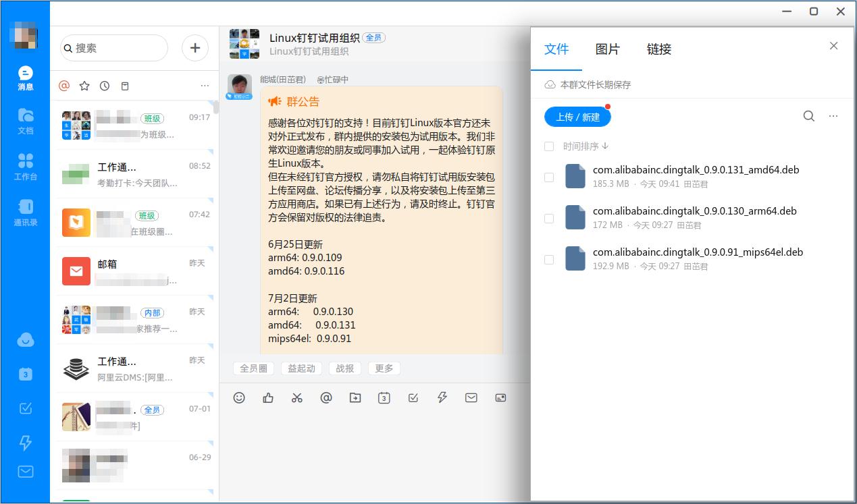Switch to the 文件 tab
857x504 pixels.
[556, 49]
